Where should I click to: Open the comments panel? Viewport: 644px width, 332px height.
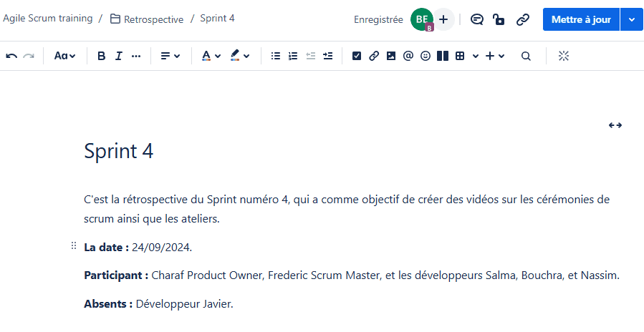coord(477,19)
